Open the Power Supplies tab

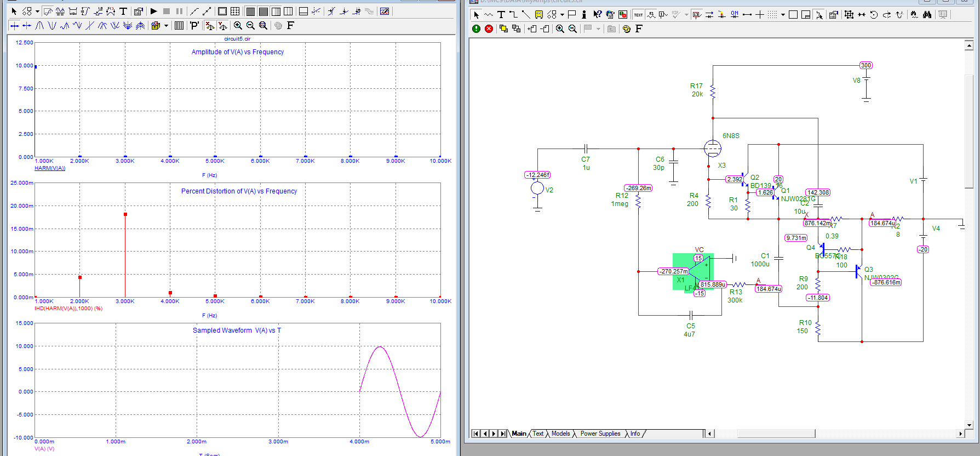(600, 434)
